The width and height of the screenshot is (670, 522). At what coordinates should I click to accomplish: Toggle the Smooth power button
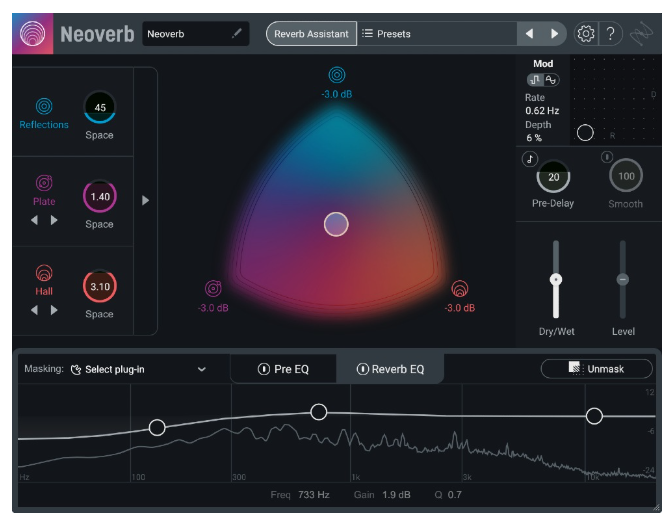click(607, 157)
